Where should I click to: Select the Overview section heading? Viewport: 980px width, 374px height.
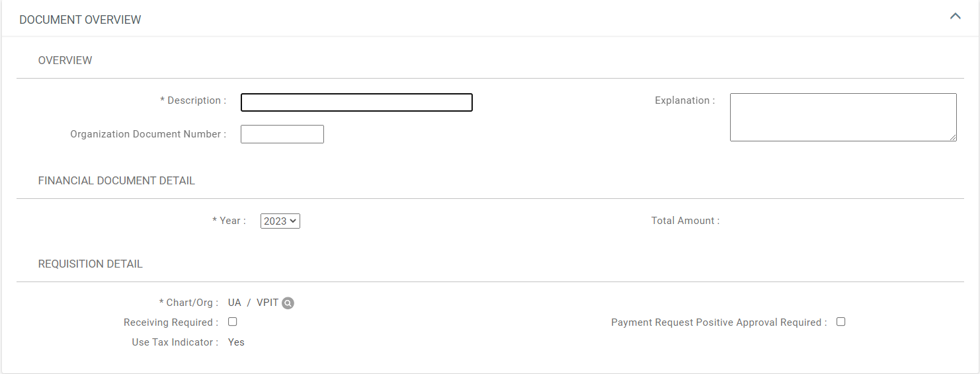pyautogui.click(x=65, y=61)
